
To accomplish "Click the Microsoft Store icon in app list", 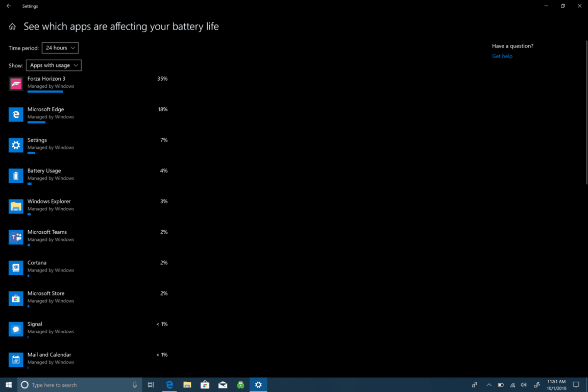I will (16, 299).
